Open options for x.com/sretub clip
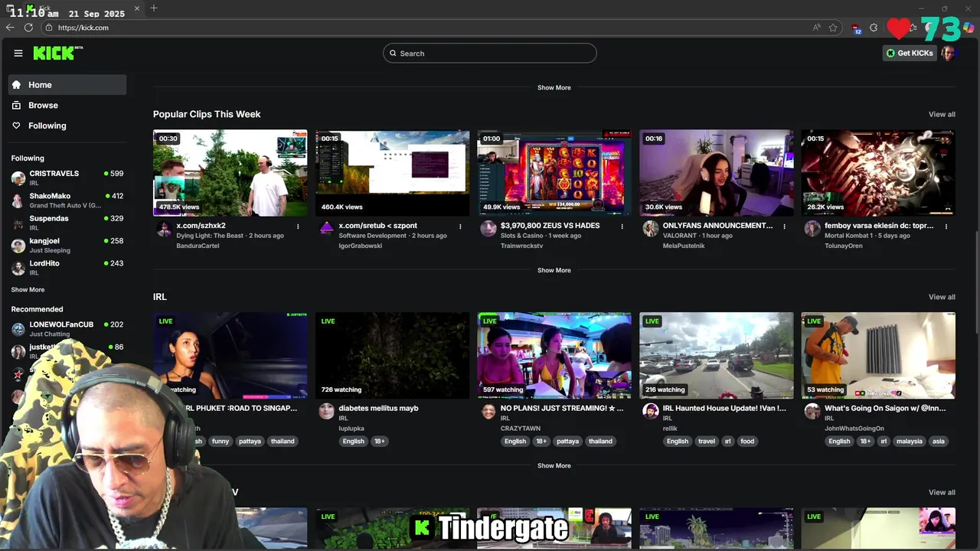980x551 pixels. pos(460,227)
